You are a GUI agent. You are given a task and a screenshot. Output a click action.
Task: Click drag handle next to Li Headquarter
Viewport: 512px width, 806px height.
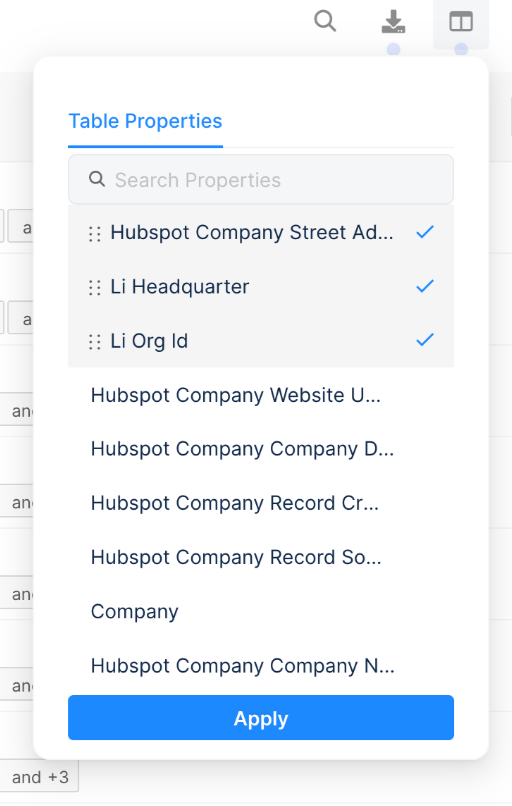[x=95, y=288]
